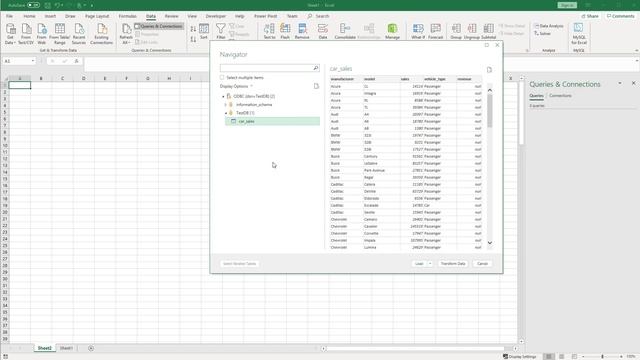Open the File menu

click(x=9, y=16)
